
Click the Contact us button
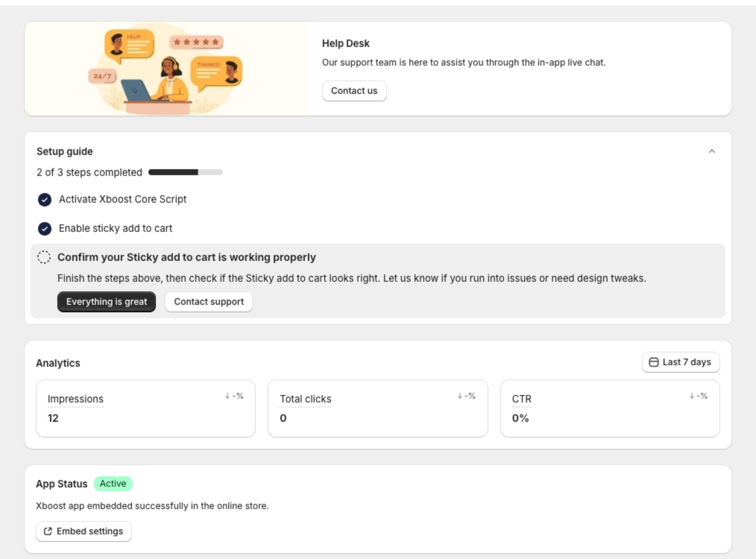354,91
